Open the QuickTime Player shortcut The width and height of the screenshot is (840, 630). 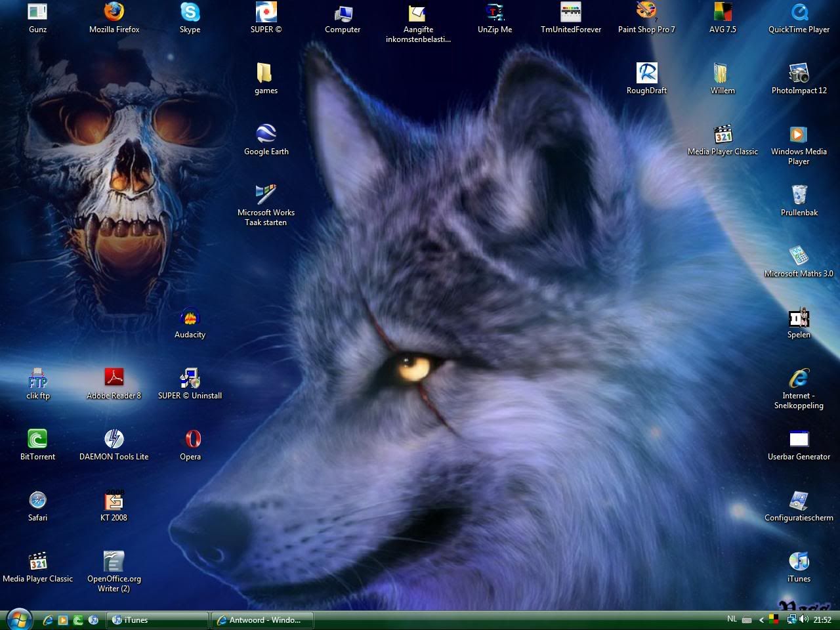tap(799, 18)
